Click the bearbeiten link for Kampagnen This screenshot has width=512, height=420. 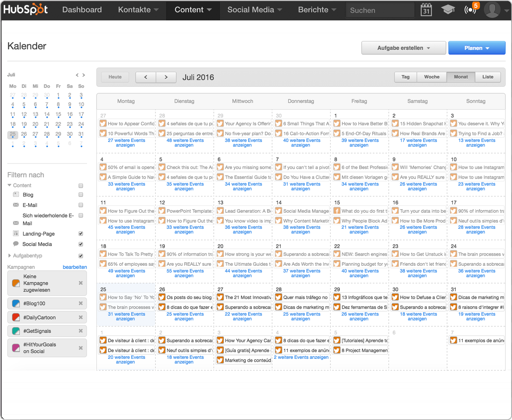(75, 267)
